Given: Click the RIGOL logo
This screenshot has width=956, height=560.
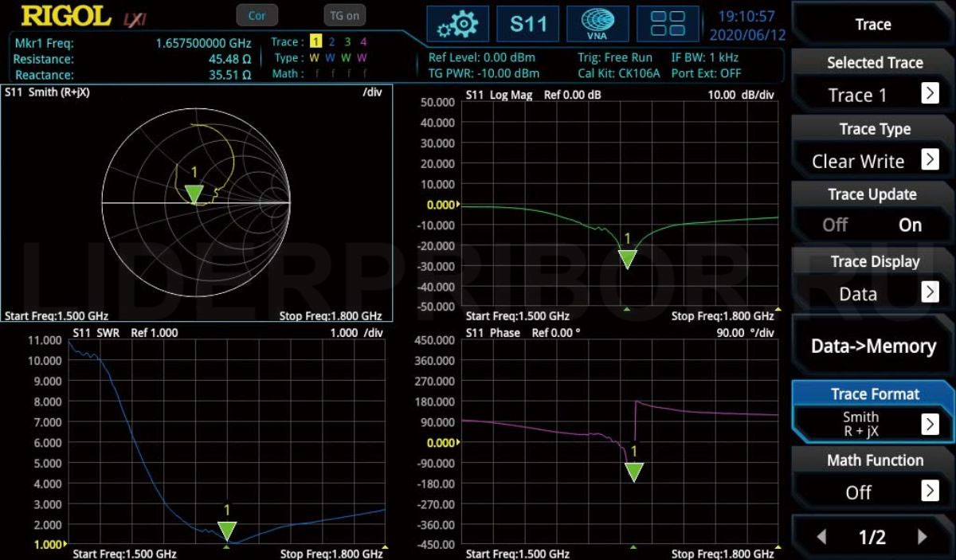Looking at the screenshot, I should pyautogui.click(x=67, y=15).
